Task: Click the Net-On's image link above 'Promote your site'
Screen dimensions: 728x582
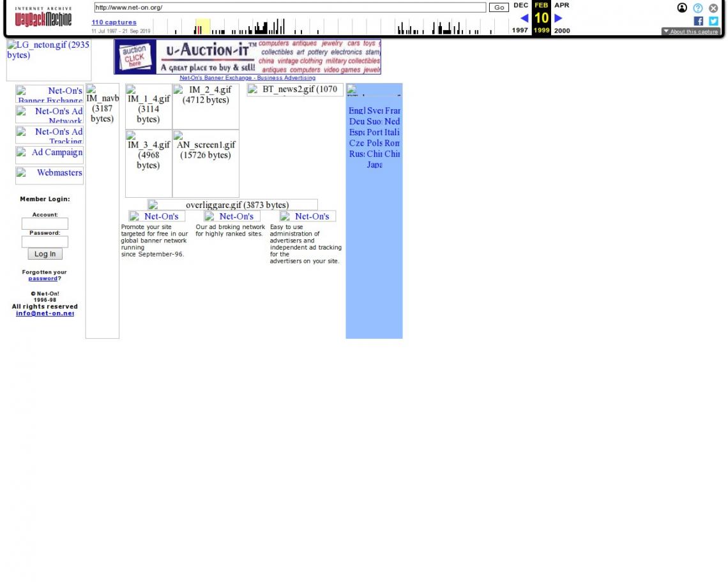Action: pyautogui.click(x=157, y=216)
